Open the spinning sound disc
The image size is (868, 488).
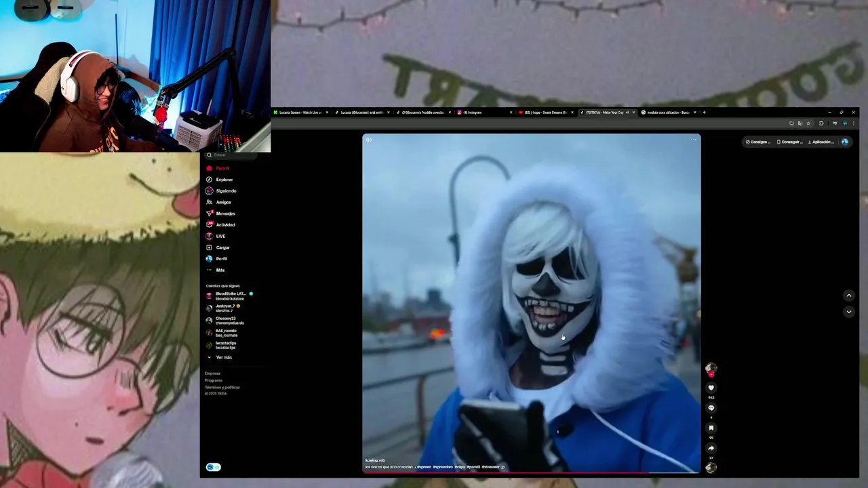[711, 467]
